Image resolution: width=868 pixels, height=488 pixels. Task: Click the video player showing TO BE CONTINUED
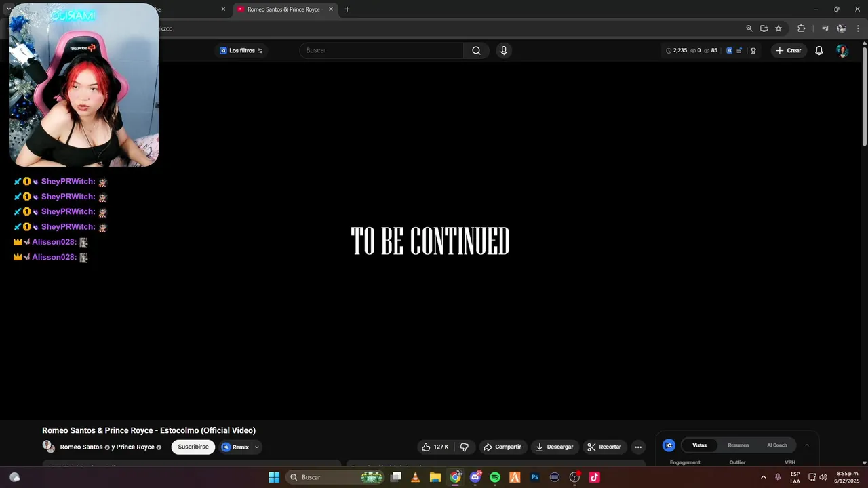click(x=430, y=241)
